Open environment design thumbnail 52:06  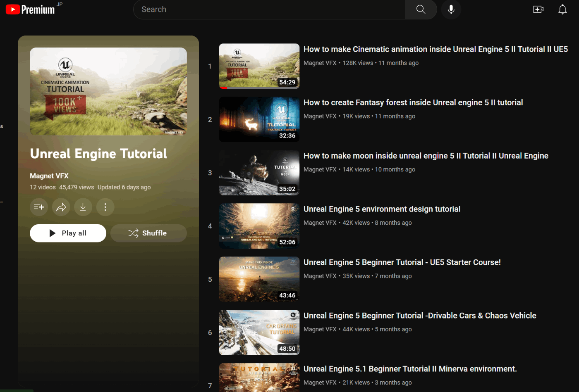259,226
